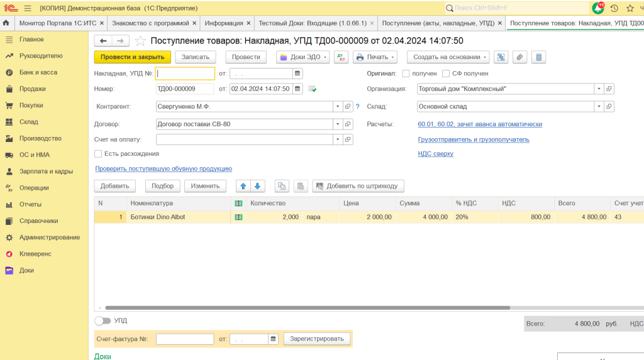Open Склад card with open icon
This screenshot has height=360, width=644.
pos(609,106)
